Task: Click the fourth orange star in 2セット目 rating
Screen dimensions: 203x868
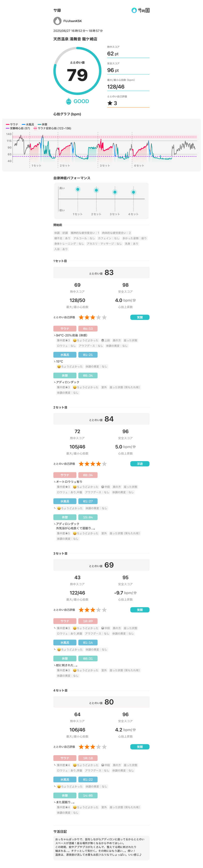Action: (x=98, y=464)
